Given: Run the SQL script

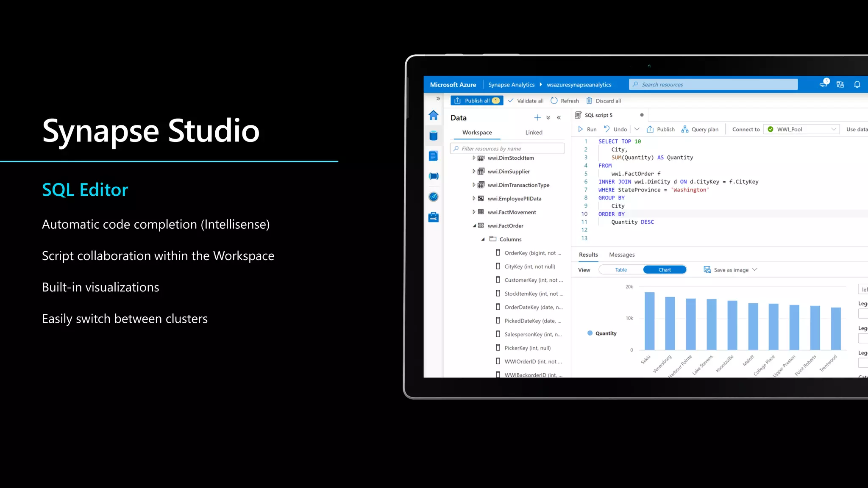Looking at the screenshot, I should pyautogui.click(x=587, y=129).
